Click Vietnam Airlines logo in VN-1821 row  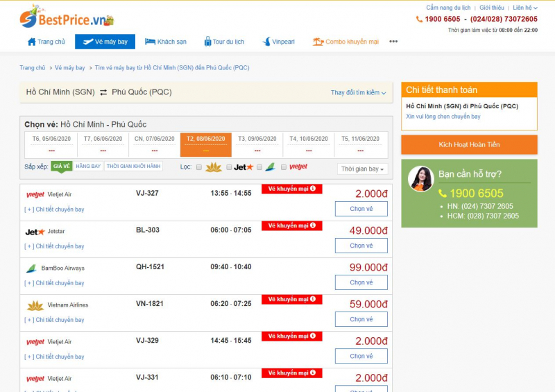tap(35, 305)
